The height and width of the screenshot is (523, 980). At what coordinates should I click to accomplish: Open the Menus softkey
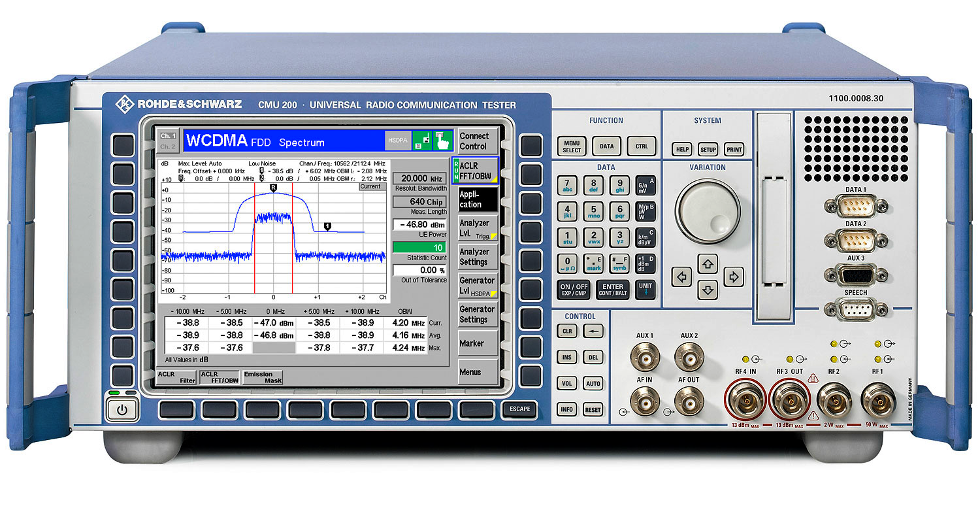(x=478, y=372)
